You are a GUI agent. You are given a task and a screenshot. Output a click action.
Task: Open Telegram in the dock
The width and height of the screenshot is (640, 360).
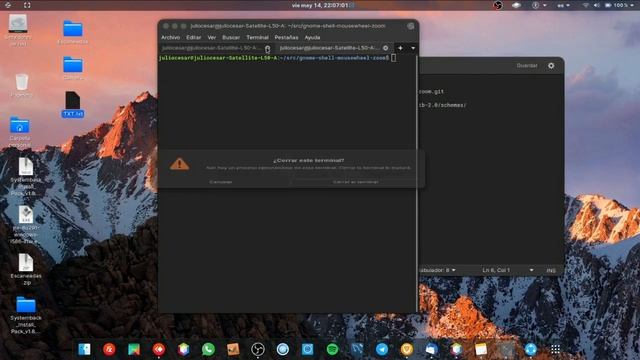(x=382, y=349)
